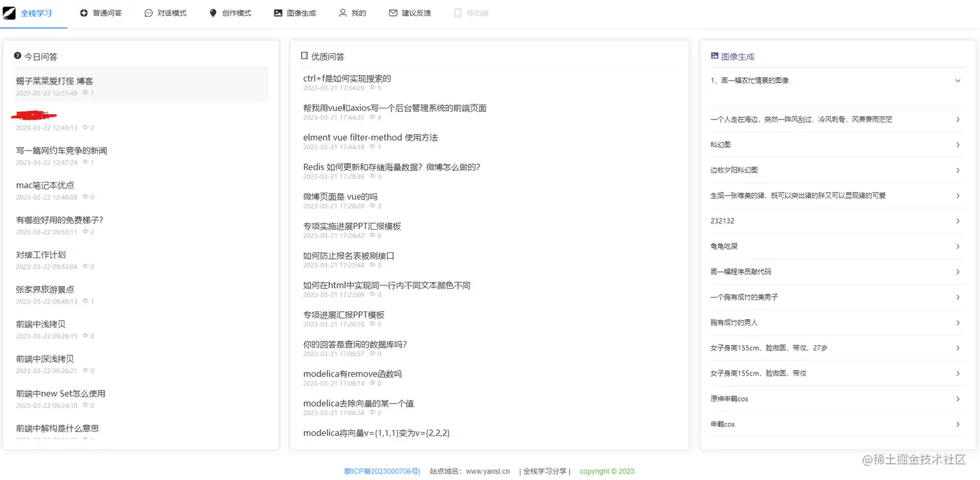Click the 蒙ICP备2023000706号 footer link
Screen dimensions: 980x480
382,472
